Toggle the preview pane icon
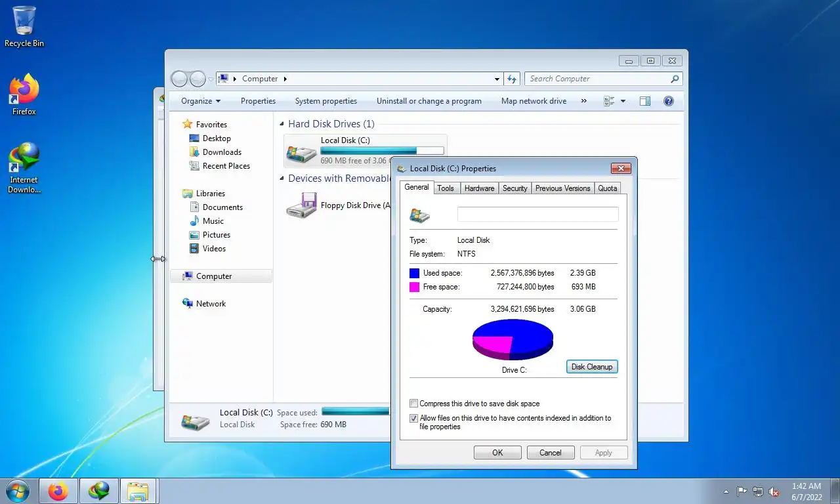The height and width of the screenshot is (504, 840). (x=645, y=101)
